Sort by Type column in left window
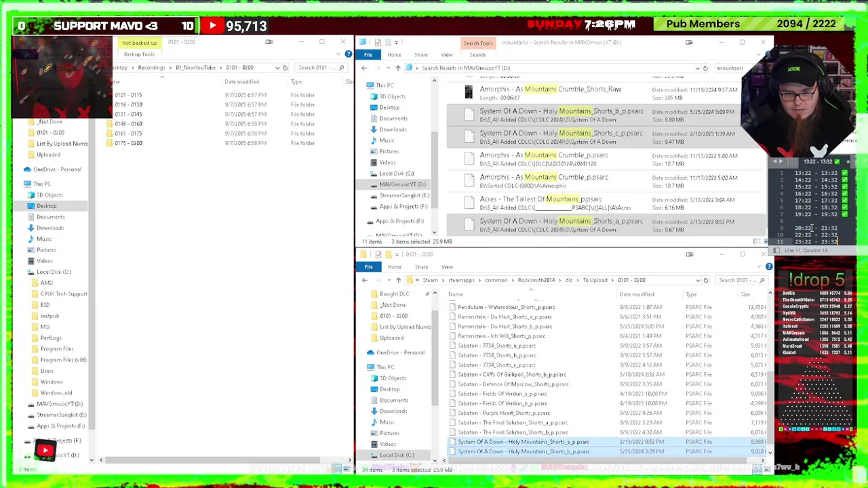 [x=296, y=82]
